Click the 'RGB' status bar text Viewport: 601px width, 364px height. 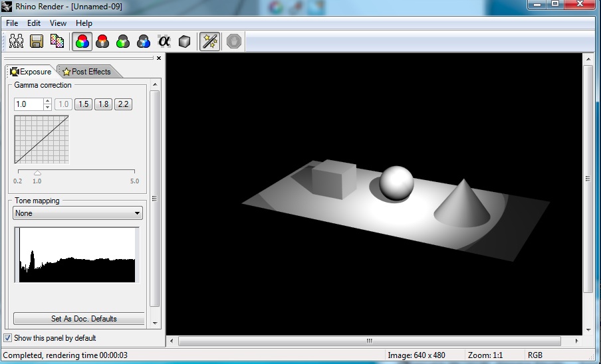point(535,355)
